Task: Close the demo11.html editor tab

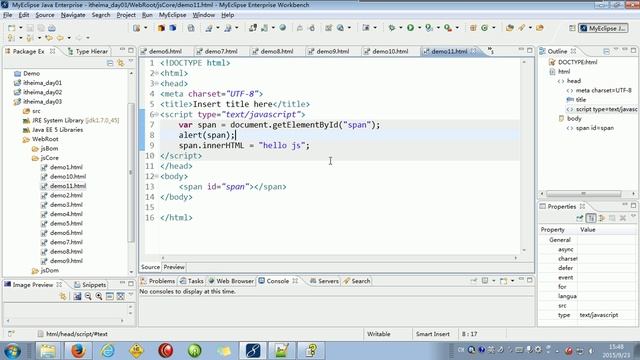Action: tap(473, 51)
